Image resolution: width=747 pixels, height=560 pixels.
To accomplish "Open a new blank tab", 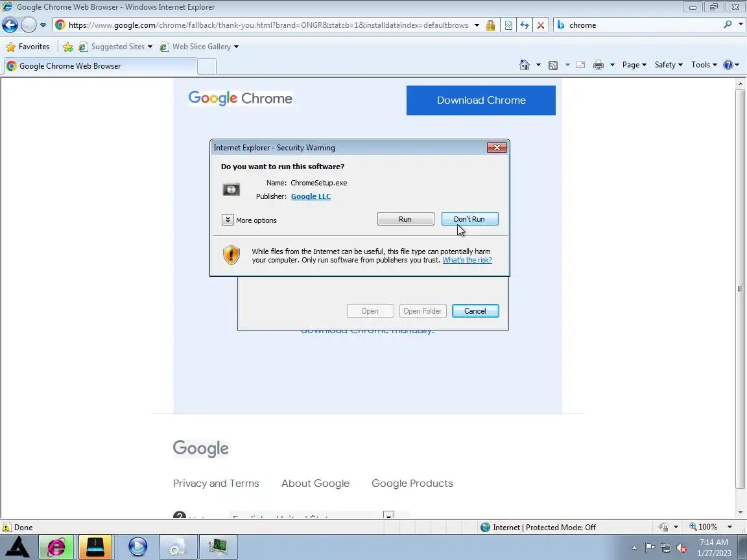I will (207, 66).
